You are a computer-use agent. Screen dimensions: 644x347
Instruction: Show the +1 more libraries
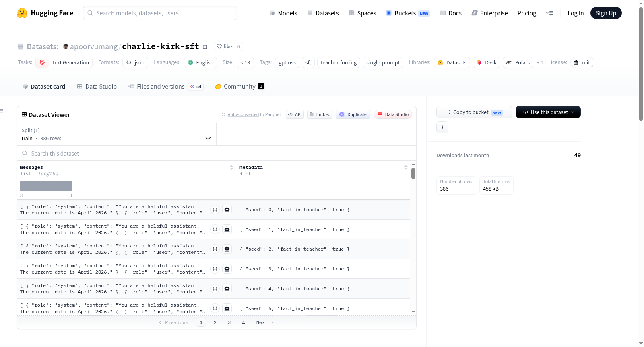(x=540, y=62)
